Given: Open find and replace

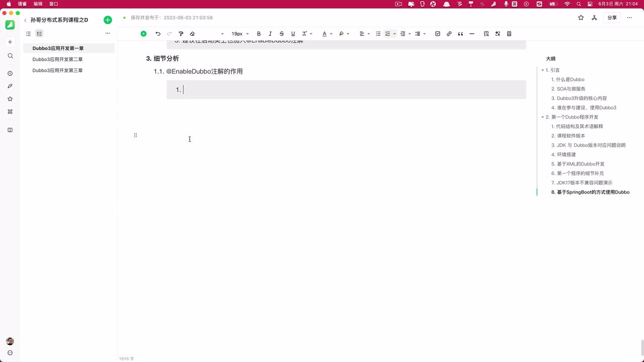Looking at the screenshot, I should [487, 34].
